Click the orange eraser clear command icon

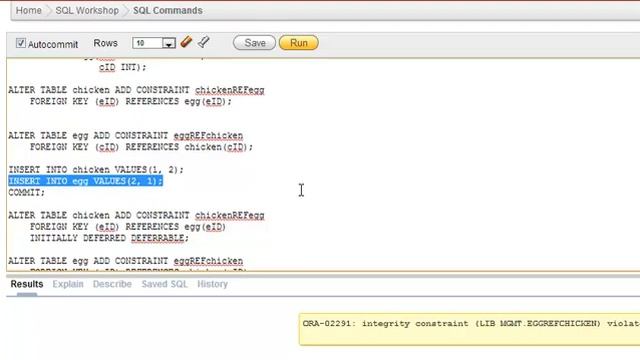click(186, 42)
